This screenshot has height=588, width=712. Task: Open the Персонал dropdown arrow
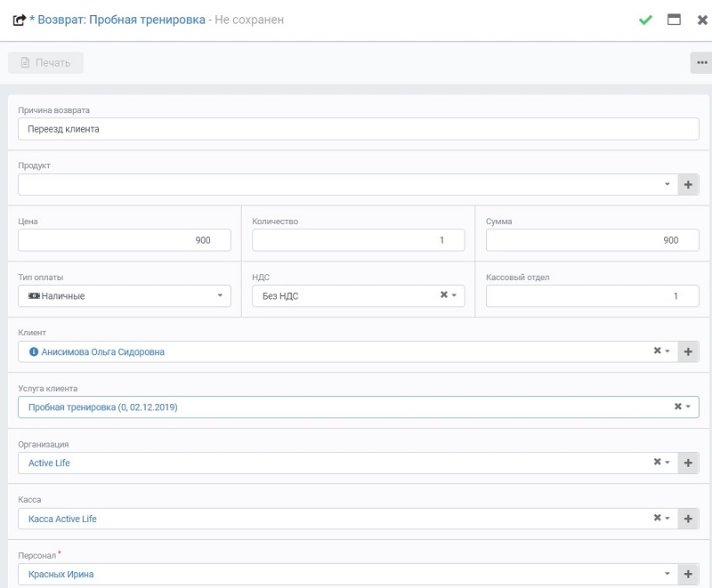[667, 574]
